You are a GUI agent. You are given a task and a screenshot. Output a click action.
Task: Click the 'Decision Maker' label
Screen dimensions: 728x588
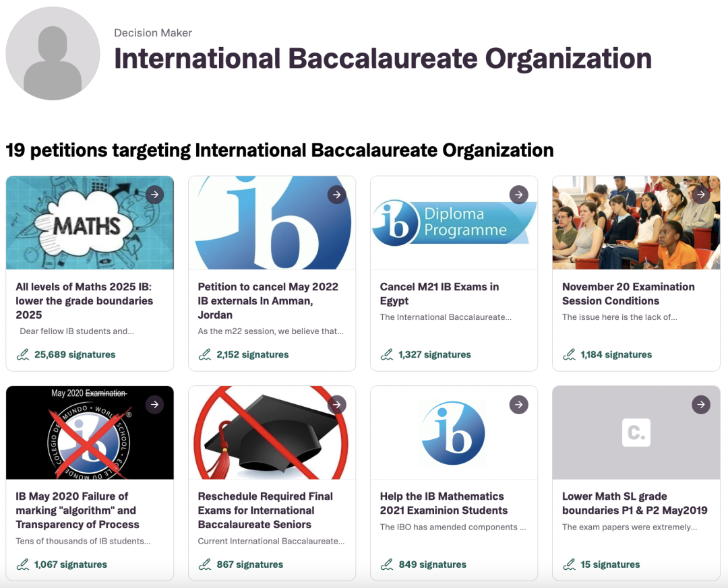tap(153, 33)
